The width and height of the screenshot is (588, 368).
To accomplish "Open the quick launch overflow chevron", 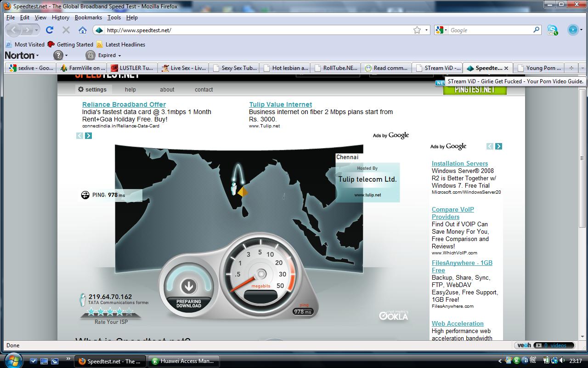I will pyautogui.click(x=68, y=358).
